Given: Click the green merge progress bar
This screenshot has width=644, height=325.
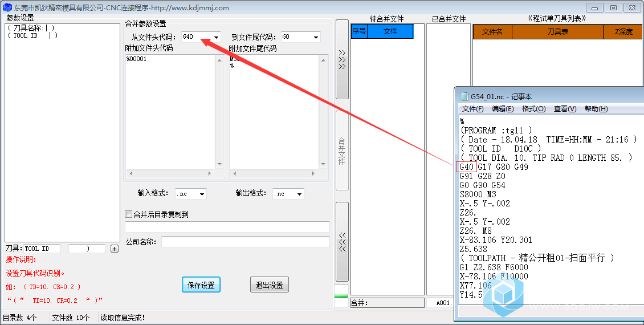Looking at the screenshot, I should click(x=341, y=296).
